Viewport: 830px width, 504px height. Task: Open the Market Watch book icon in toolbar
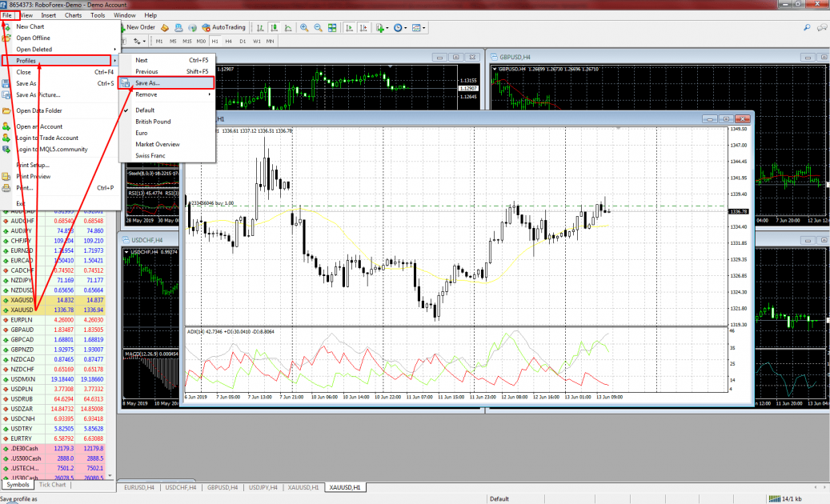click(x=165, y=27)
